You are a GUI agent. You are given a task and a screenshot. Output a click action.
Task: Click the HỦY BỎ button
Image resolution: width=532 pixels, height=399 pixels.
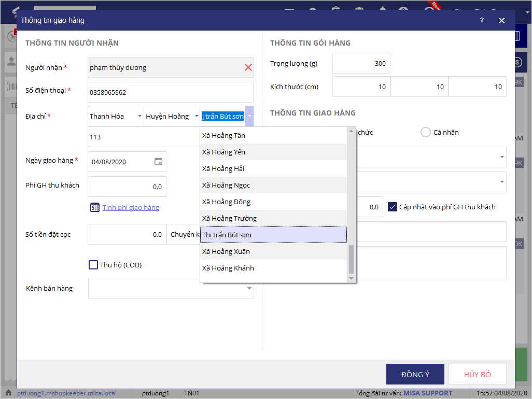point(477,374)
